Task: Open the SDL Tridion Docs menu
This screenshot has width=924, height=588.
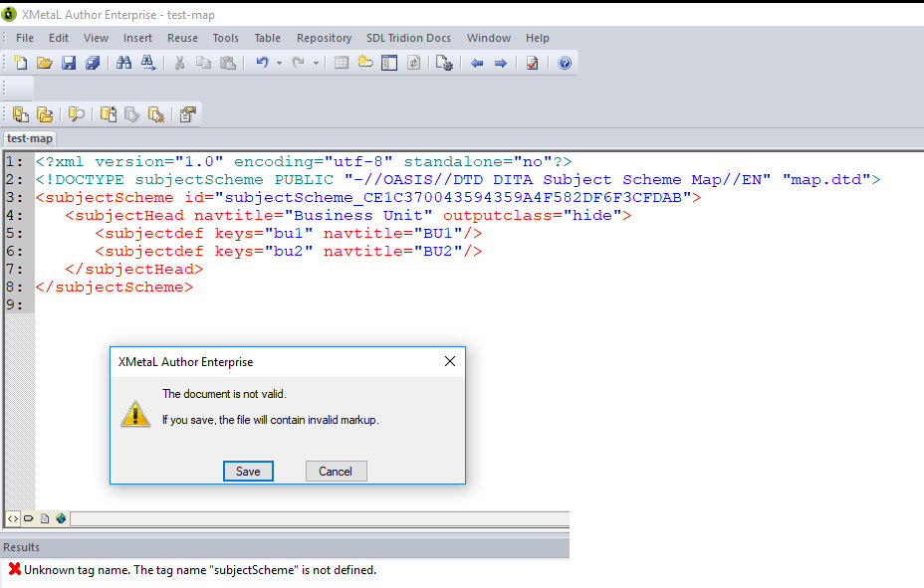Action: tap(408, 38)
